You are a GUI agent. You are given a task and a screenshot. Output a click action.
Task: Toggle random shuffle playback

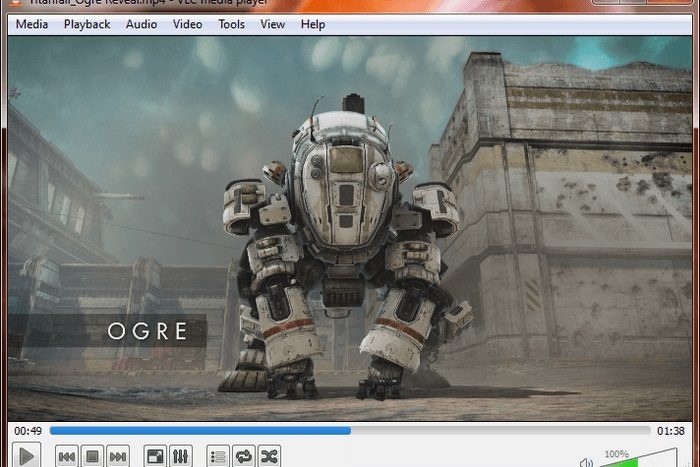(269, 456)
